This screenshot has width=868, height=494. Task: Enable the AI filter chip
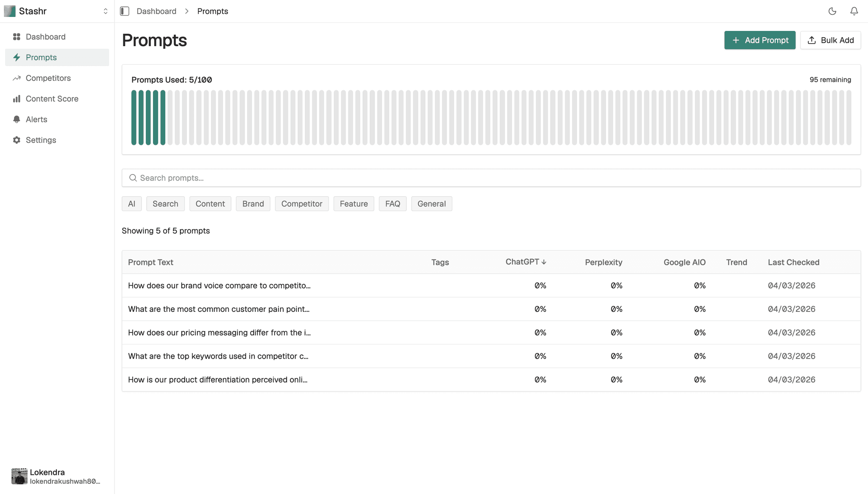tap(131, 203)
